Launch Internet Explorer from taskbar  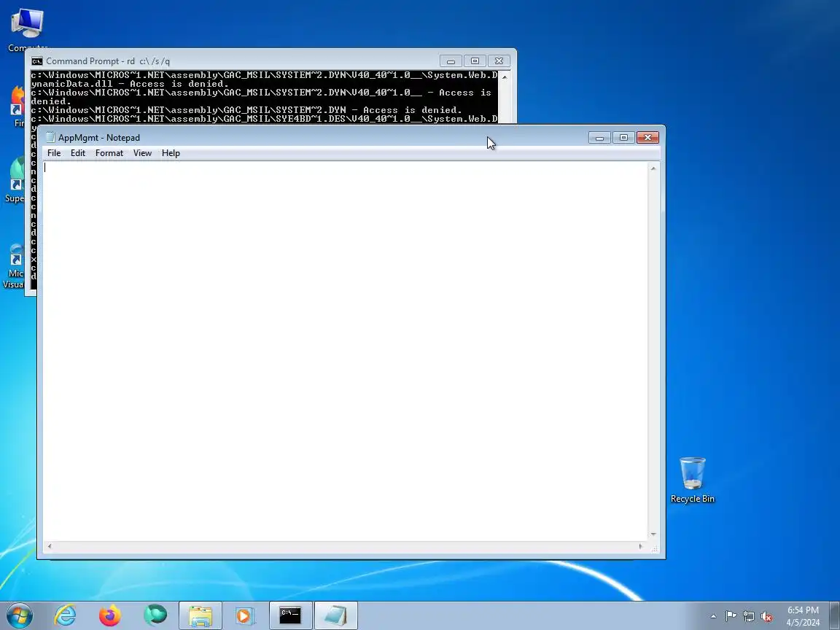[66, 615]
